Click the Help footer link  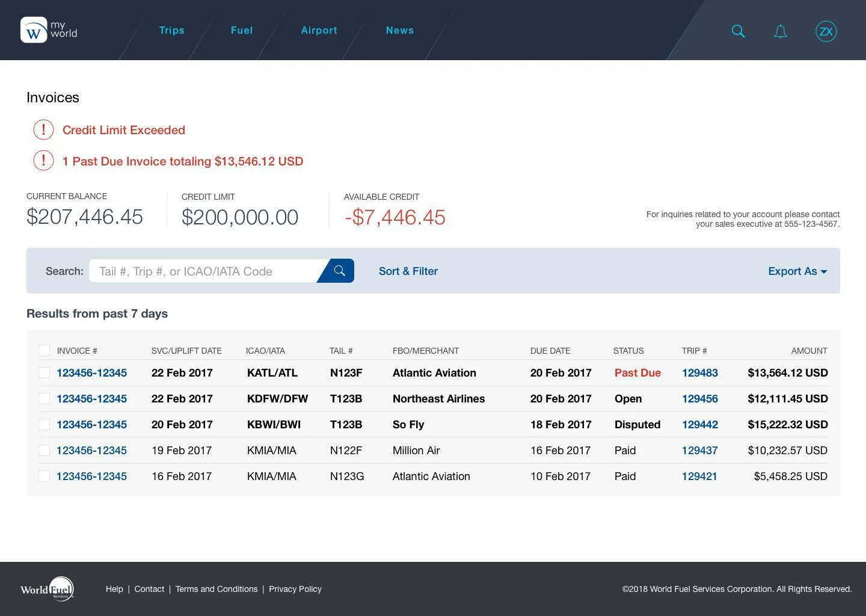click(x=114, y=589)
